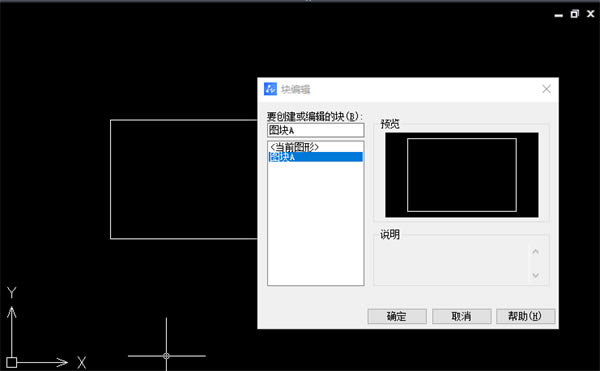Click the crosshair cursor center
The height and width of the screenshot is (371, 600).
[x=166, y=356]
